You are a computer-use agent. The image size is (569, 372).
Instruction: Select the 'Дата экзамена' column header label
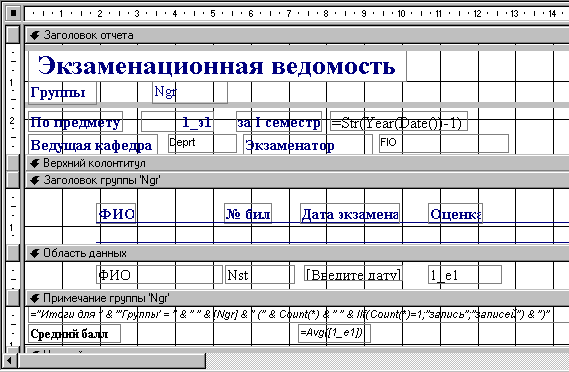click(x=350, y=214)
